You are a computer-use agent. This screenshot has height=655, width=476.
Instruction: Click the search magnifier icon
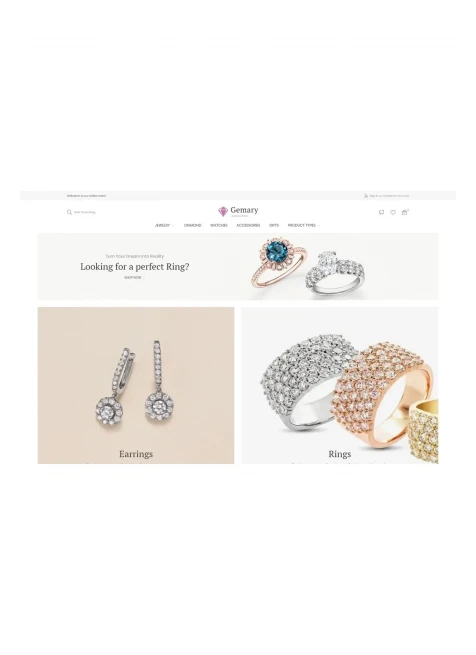point(69,212)
